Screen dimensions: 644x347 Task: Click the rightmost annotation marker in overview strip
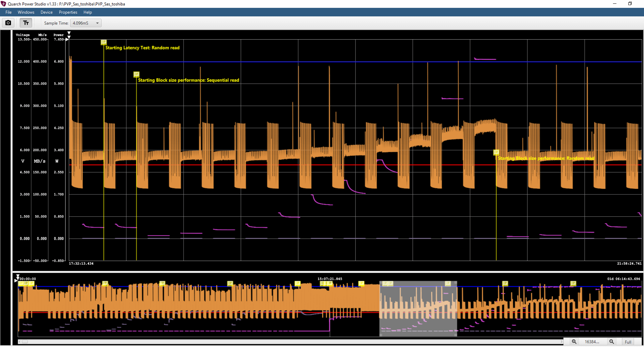click(573, 284)
